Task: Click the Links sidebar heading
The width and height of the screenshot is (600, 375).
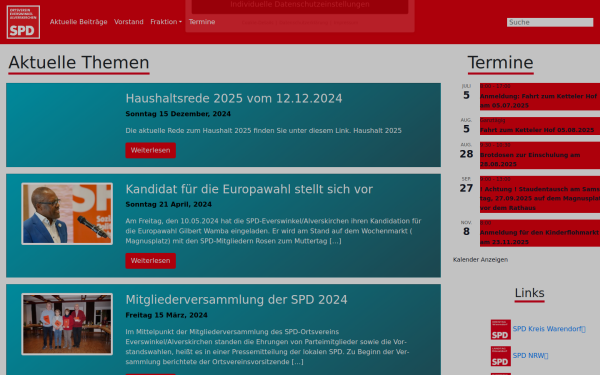Action: pos(529,293)
